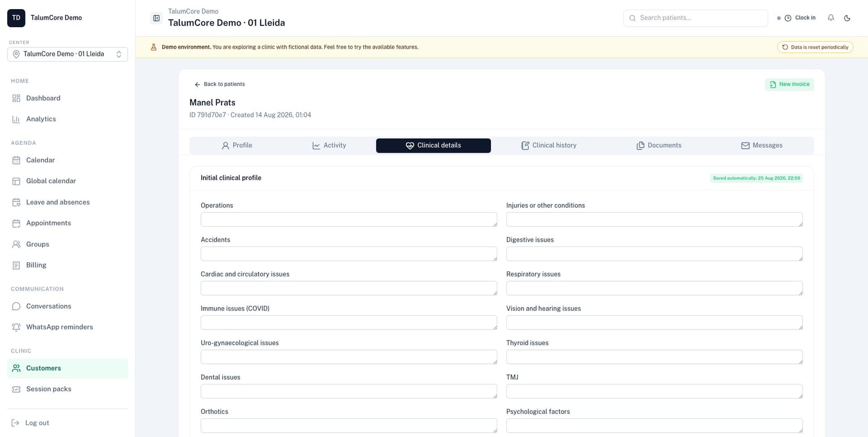Image resolution: width=868 pixels, height=437 pixels.
Task: Open the Profile tab
Action: tap(237, 146)
